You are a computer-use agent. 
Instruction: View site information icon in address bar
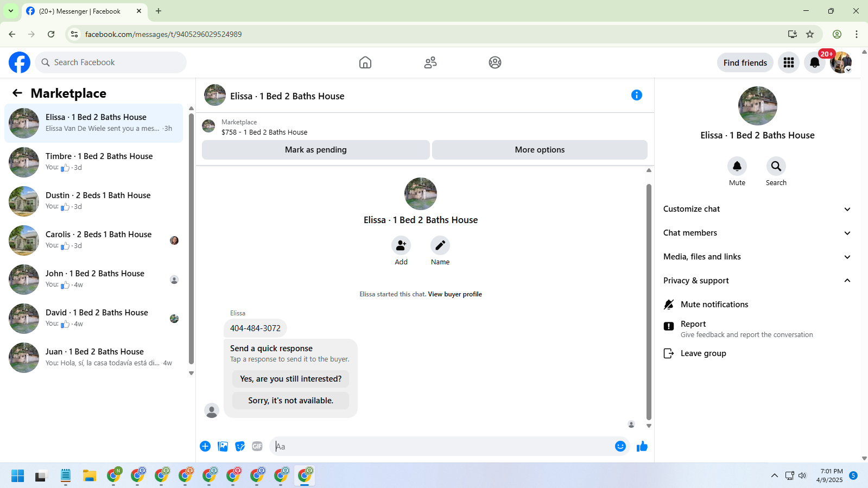click(x=74, y=34)
